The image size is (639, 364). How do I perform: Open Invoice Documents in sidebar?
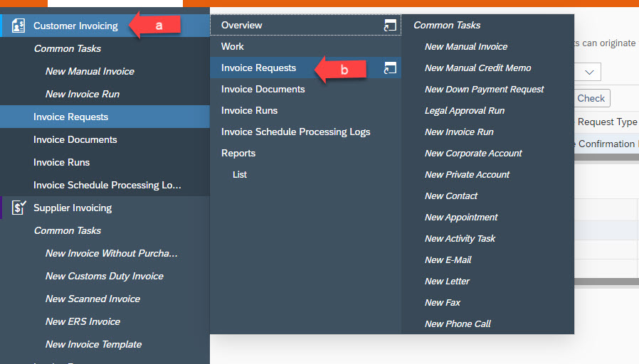point(75,139)
